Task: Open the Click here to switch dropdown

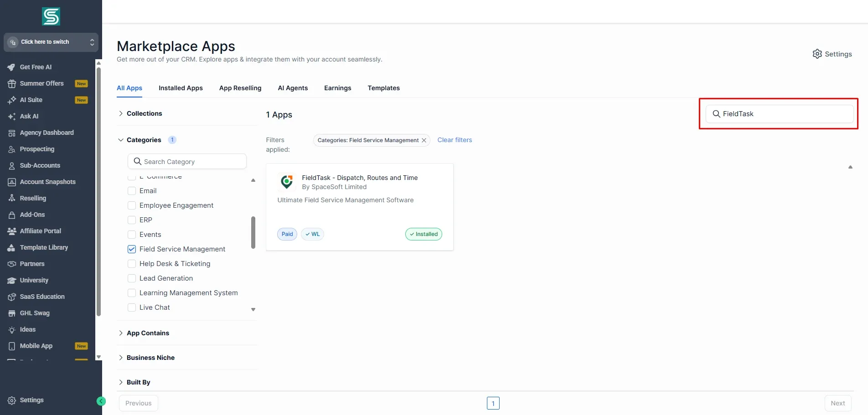Action: pyautogui.click(x=51, y=42)
